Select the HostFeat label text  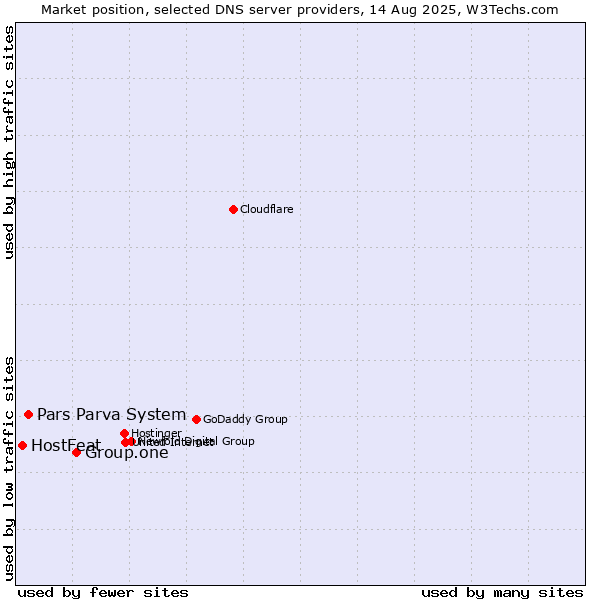[66, 445]
